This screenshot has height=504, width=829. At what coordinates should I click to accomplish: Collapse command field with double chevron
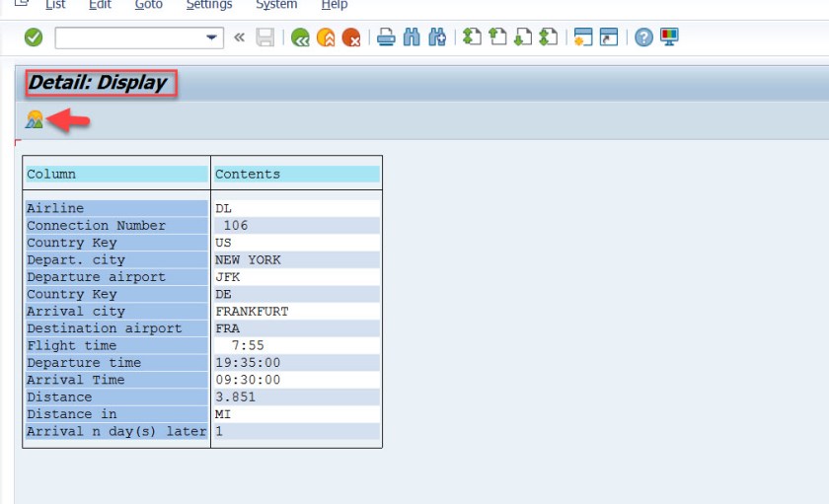[x=239, y=37]
